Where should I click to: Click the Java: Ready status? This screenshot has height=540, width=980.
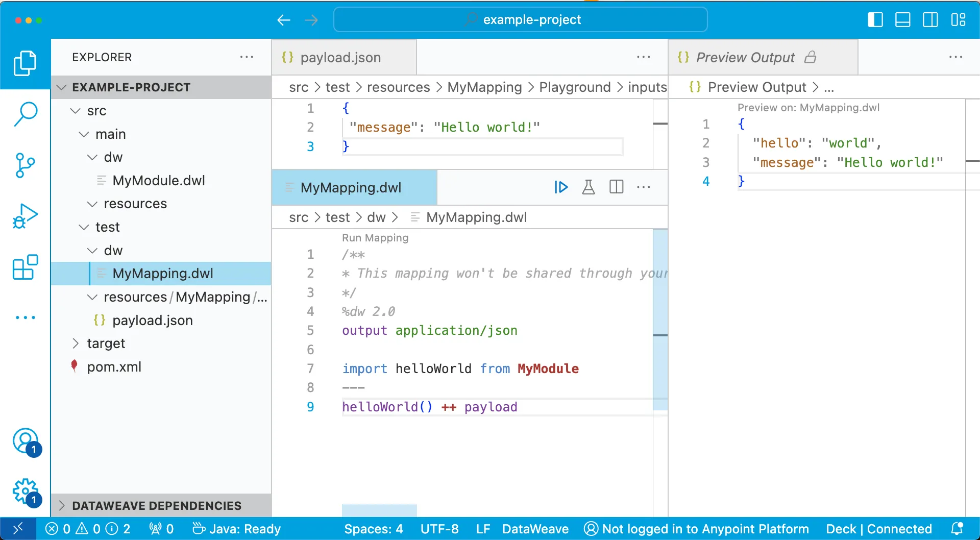(236, 529)
